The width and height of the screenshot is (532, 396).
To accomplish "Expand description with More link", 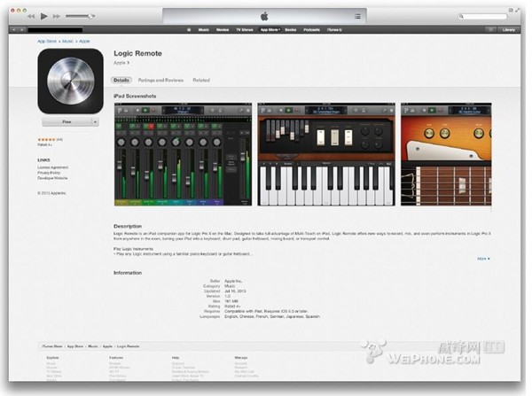I will pos(483,259).
